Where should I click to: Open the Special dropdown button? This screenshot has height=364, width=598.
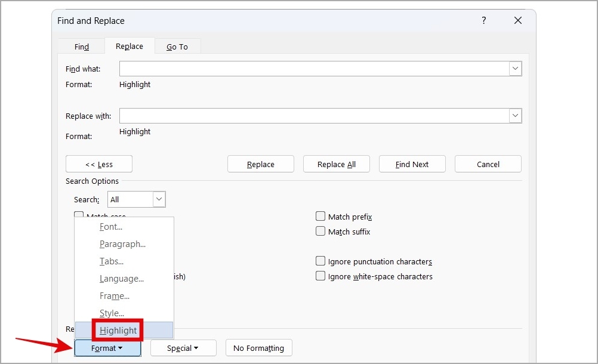pyautogui.click(x=183, y=348)
